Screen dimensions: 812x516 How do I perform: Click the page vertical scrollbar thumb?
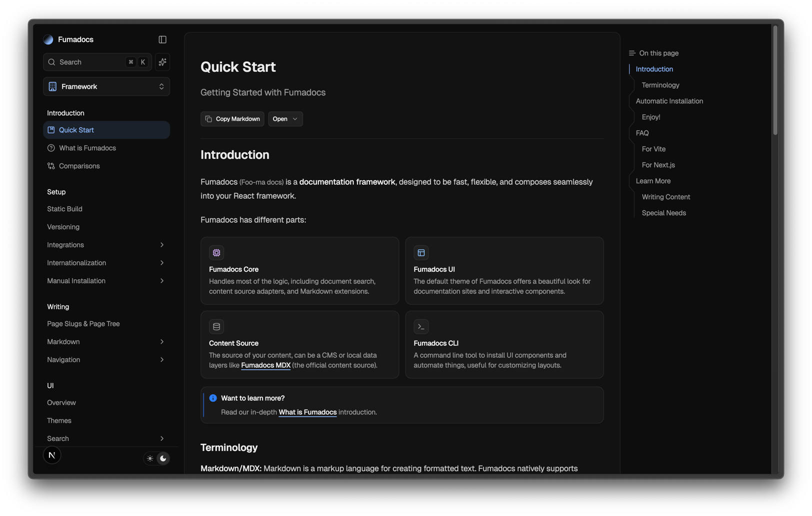[775, 80]
